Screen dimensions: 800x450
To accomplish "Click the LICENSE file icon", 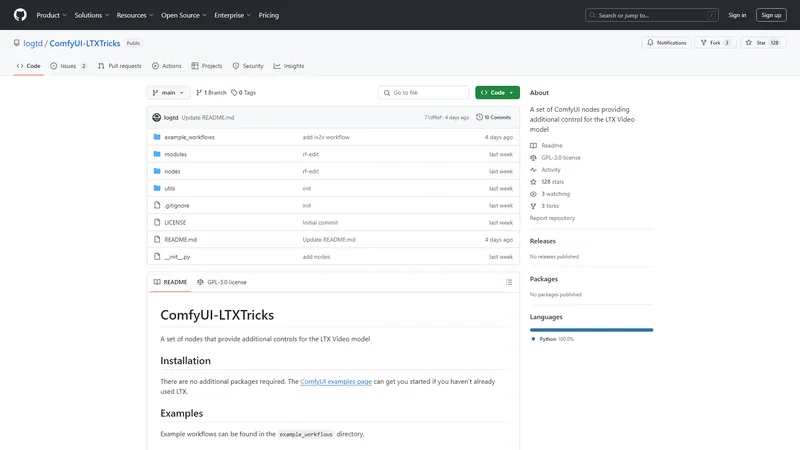I will [x=157, y=222].
